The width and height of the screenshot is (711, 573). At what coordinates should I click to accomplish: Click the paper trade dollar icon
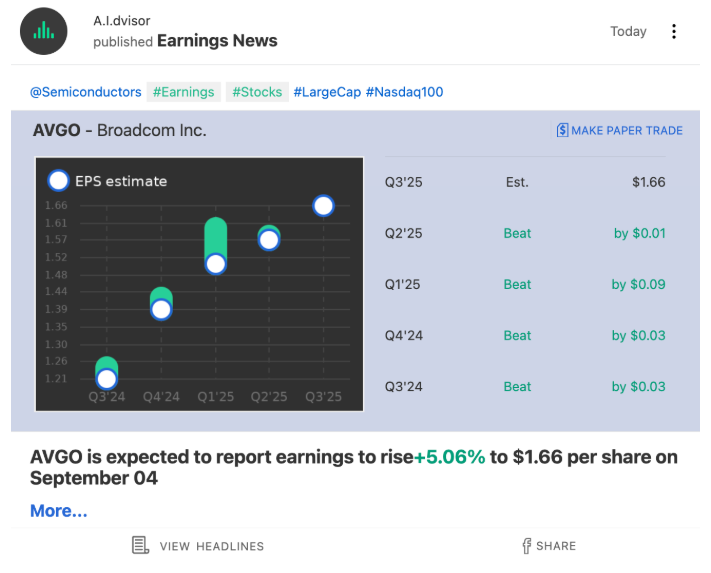(562, 130)
